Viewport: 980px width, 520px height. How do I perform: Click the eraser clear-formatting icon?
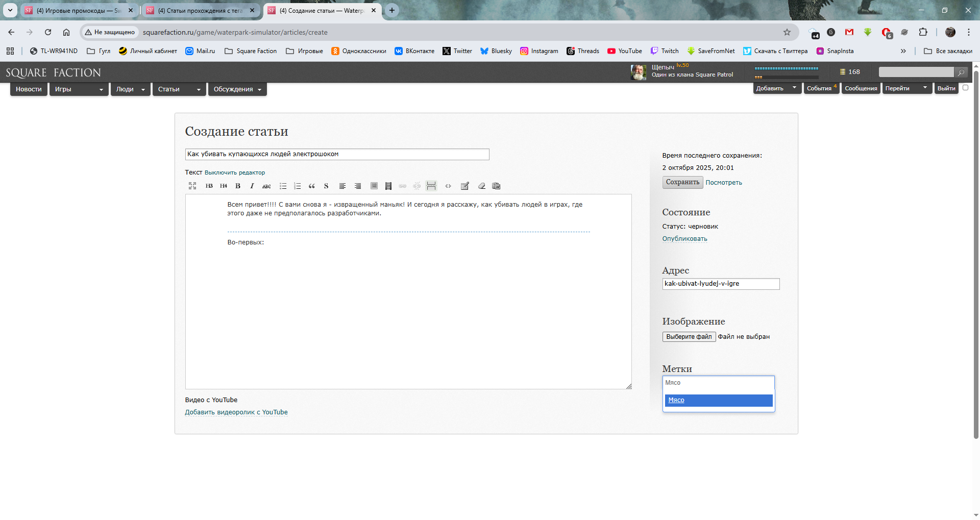481,186
